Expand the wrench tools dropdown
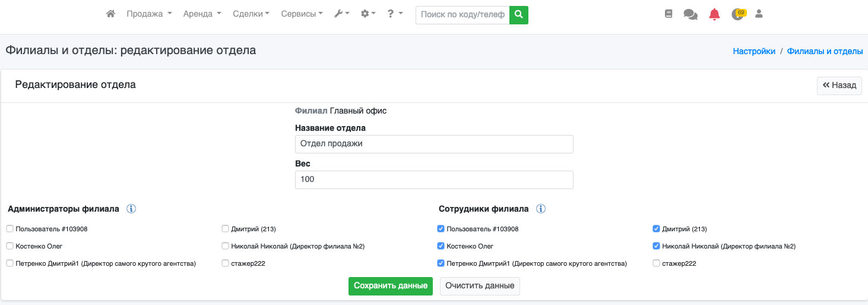The width and height of the screenshot is (868, 305). (341, 14)
